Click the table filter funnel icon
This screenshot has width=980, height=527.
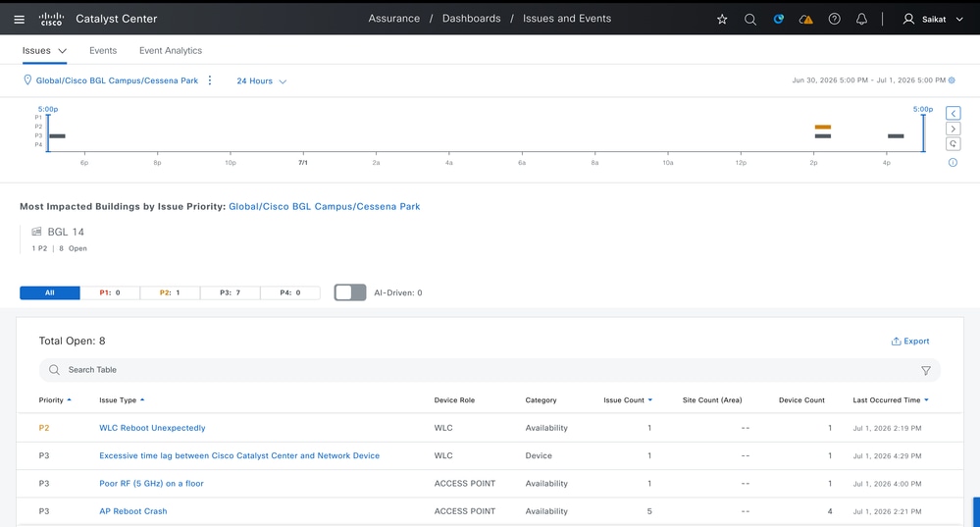click(926, 371)
